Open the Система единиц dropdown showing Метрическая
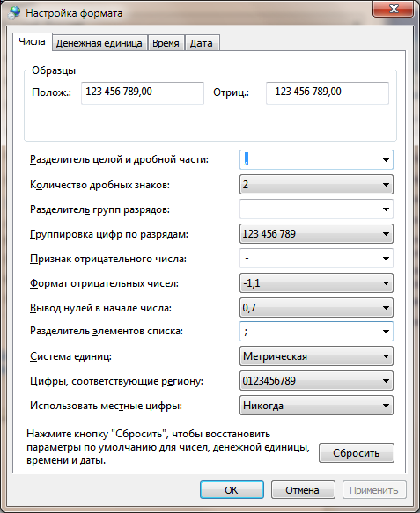The image size is (420, 513). pos(316,356)
